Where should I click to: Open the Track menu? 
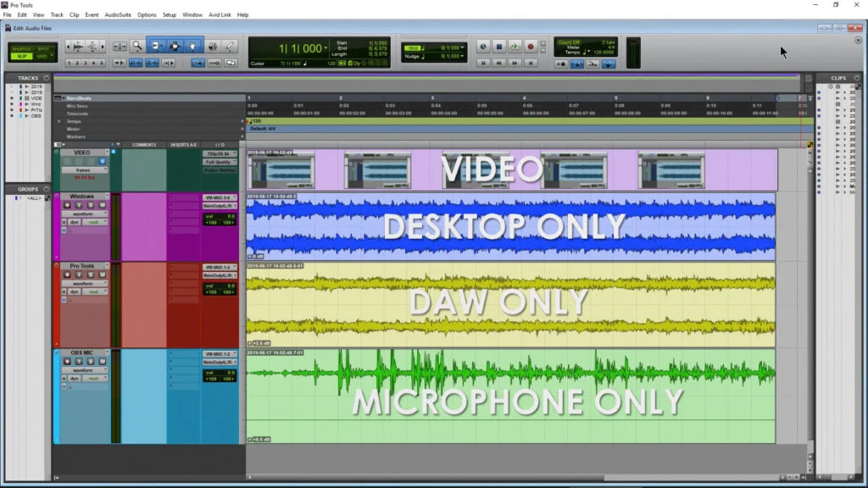pyautogui.click(x=57, y=15)
